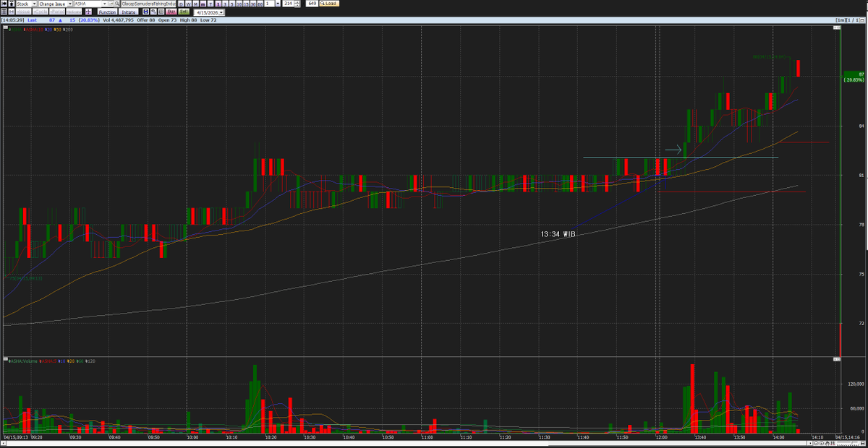Click the +Cycle toolbar item
The height and width of the screenshot is (448, 868).
click(41, 12)
